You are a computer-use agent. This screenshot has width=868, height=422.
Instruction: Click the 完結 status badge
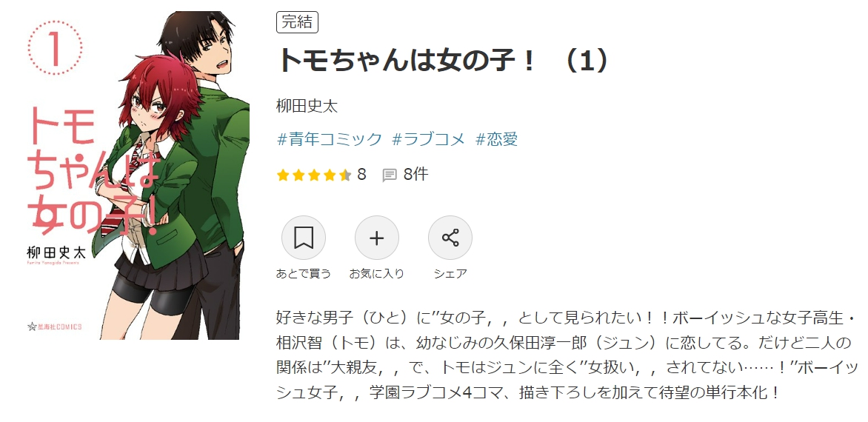[297, 22]
